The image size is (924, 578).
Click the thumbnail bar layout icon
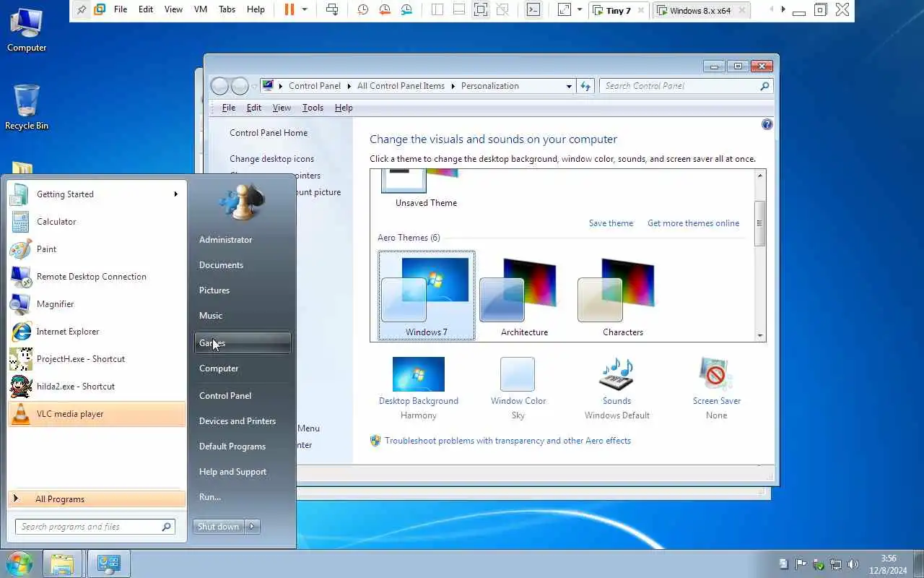pyautogui.click(x=459, y=9)
